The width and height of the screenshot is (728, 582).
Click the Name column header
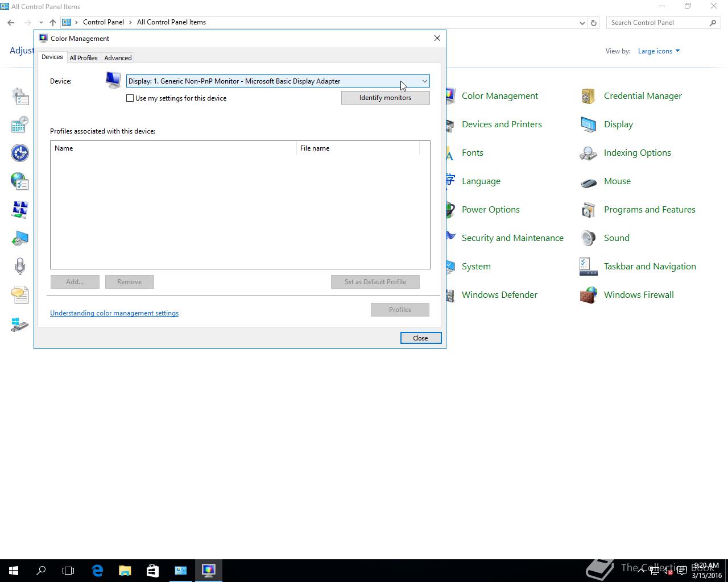tap(173, 148)
